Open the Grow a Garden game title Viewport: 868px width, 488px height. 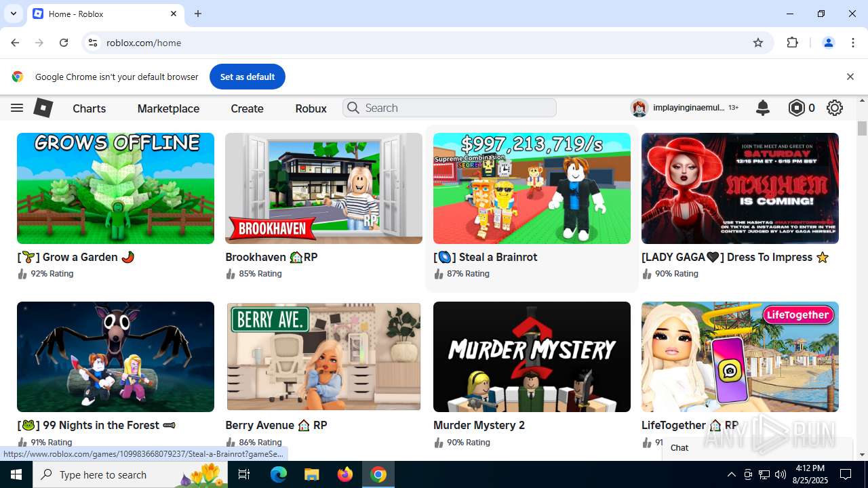coord(76,258)
